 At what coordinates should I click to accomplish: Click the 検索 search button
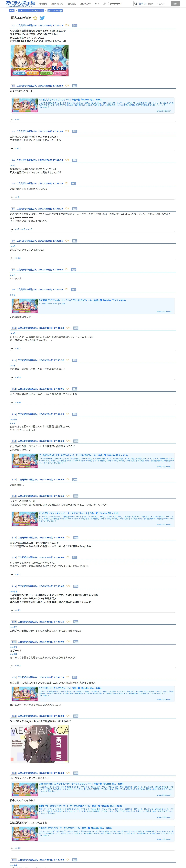coord(175,4)
